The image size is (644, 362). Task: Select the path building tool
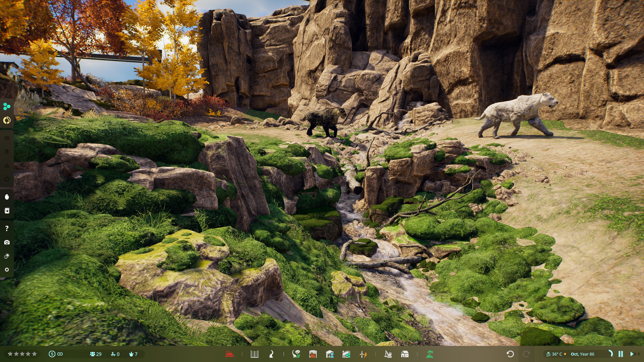click(x=271, y=354)
